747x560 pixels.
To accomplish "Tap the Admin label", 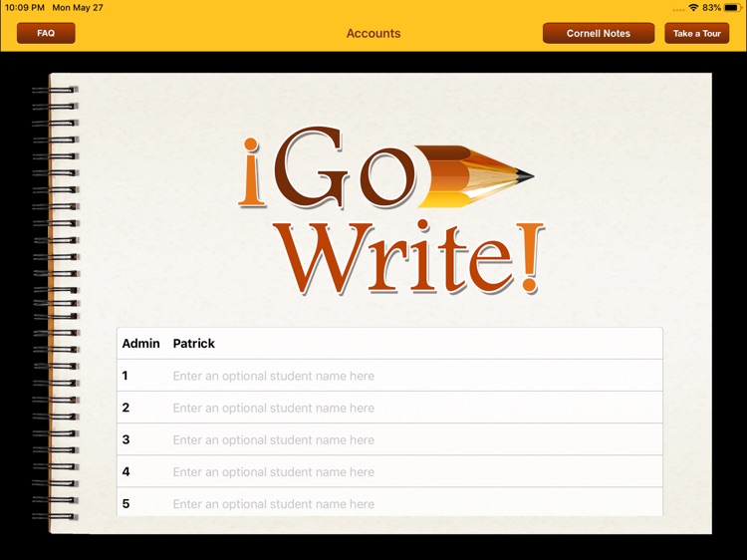I will tap(140, 343).
